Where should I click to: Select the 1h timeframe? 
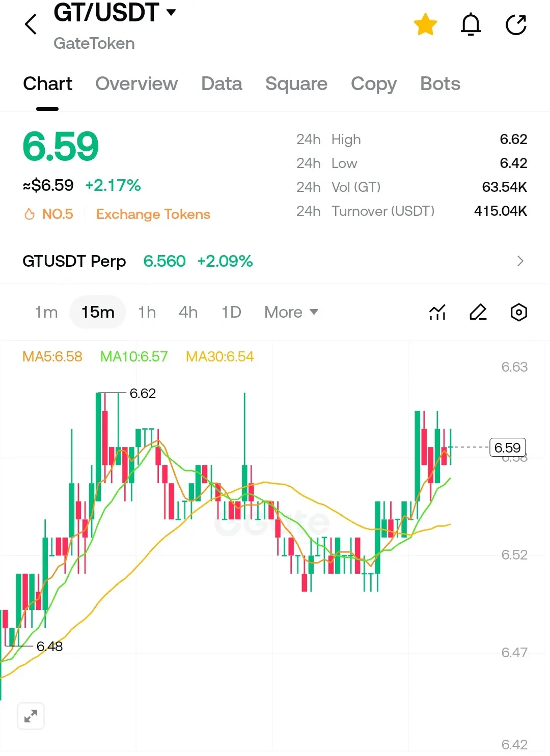click(x=147, y=312)
